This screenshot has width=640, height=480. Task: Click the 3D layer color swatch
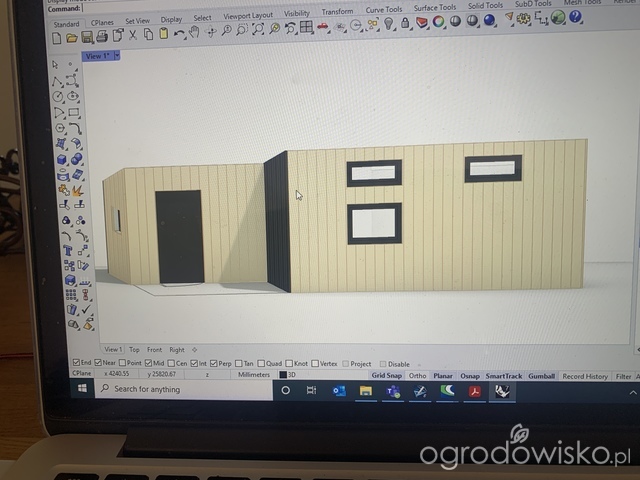[283, 375]
